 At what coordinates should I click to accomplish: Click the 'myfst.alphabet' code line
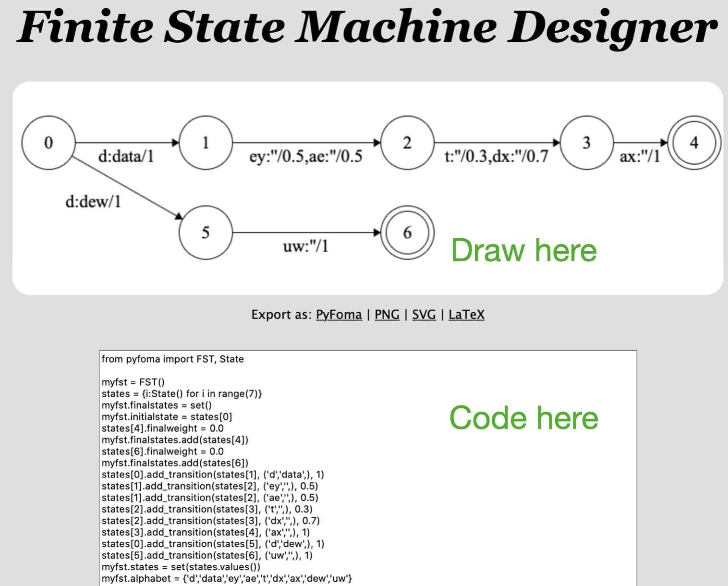227,578
